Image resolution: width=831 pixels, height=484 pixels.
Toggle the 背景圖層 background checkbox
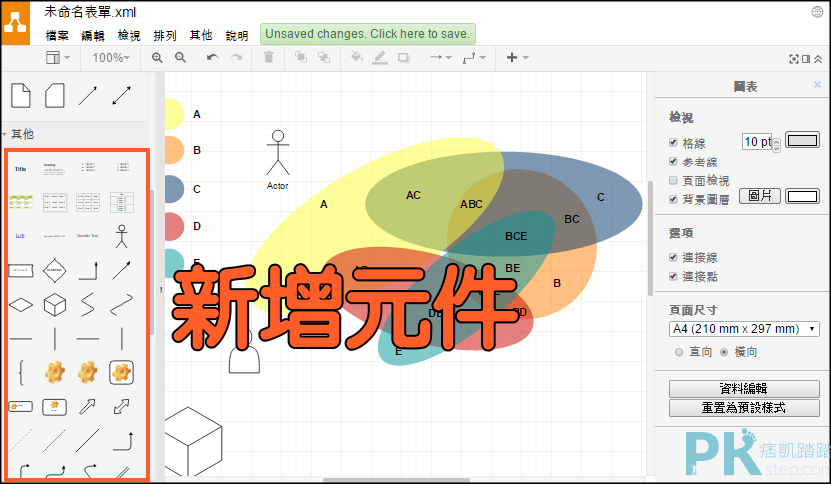tap(673, 199)
